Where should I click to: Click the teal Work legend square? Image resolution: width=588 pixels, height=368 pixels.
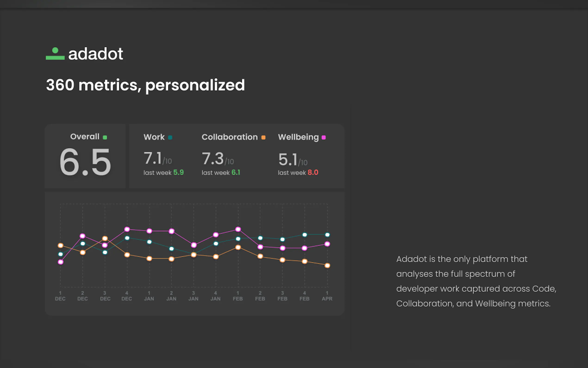click(x=170, y=137)
